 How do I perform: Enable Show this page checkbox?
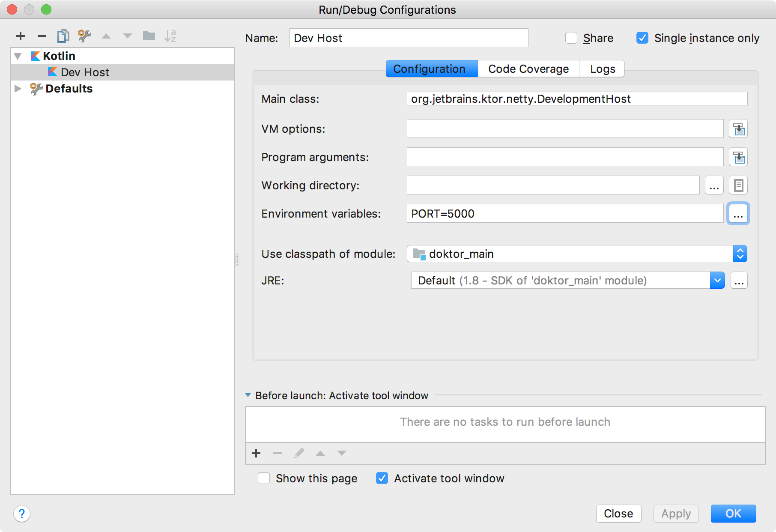coord(264,478)
